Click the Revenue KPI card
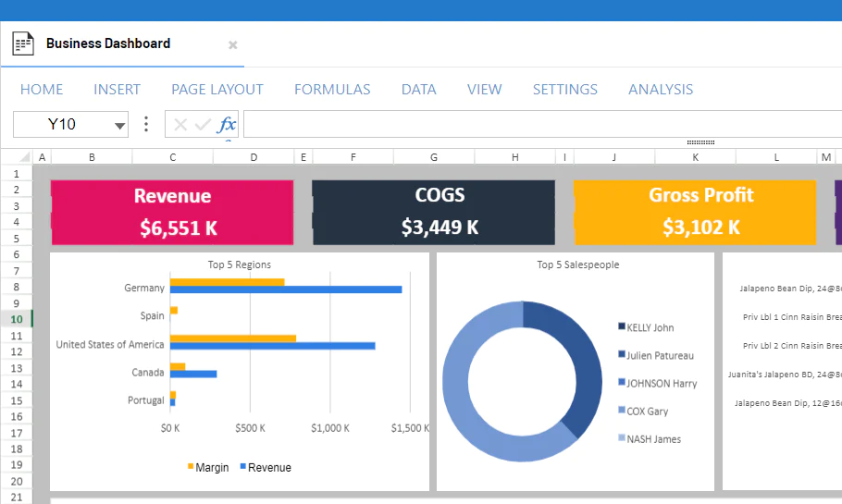The width and height of the screenshot is (842, 504). click(x=172, y=212)
